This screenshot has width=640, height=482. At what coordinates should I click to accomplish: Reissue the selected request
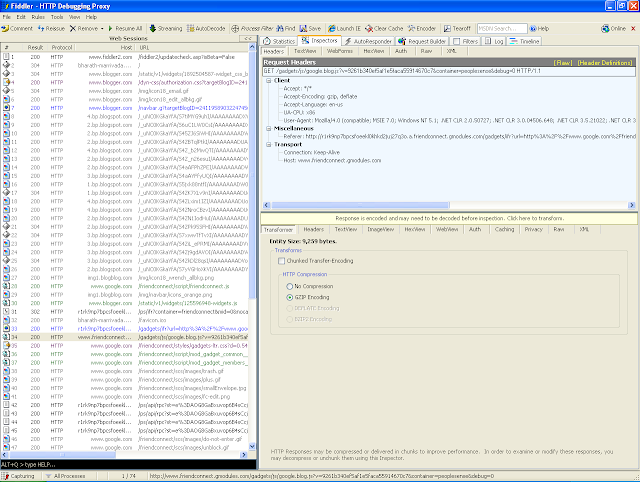(x=51, y=29)
